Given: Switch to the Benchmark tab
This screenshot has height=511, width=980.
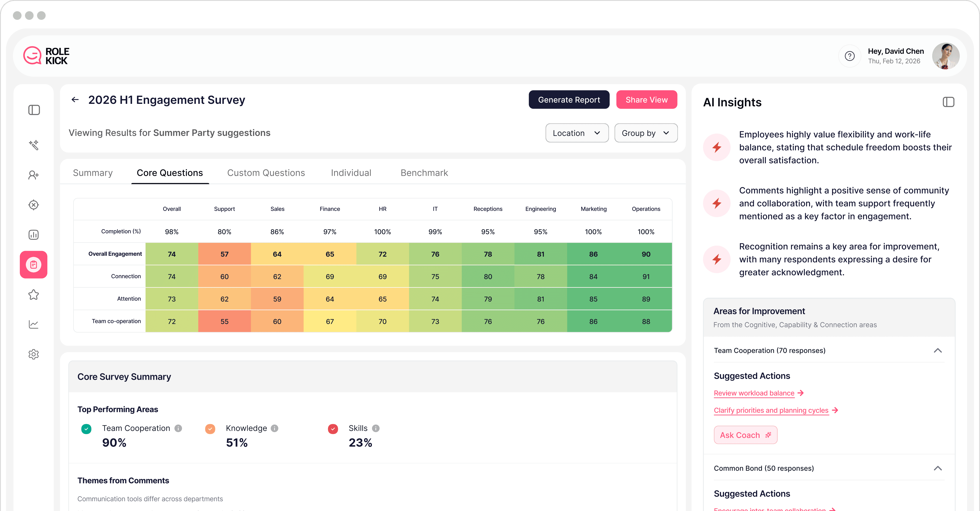Looking at the screenshot, I should pyautogui.click(x=424, y=173).
